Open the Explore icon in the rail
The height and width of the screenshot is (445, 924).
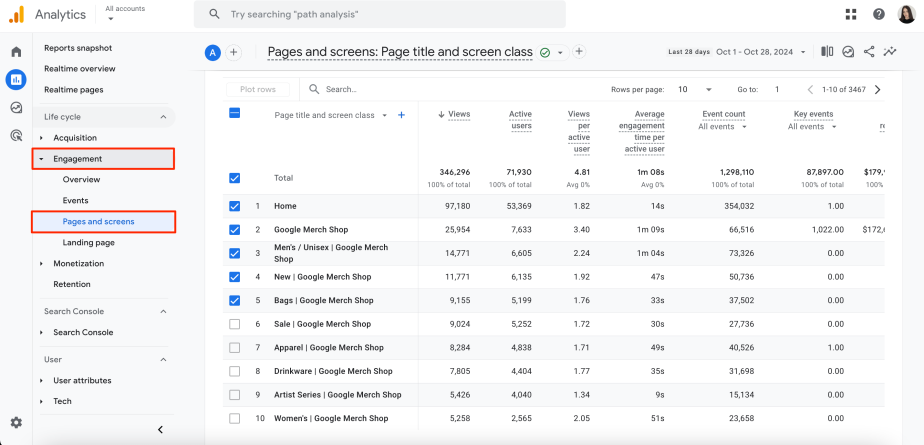(16, 107)
